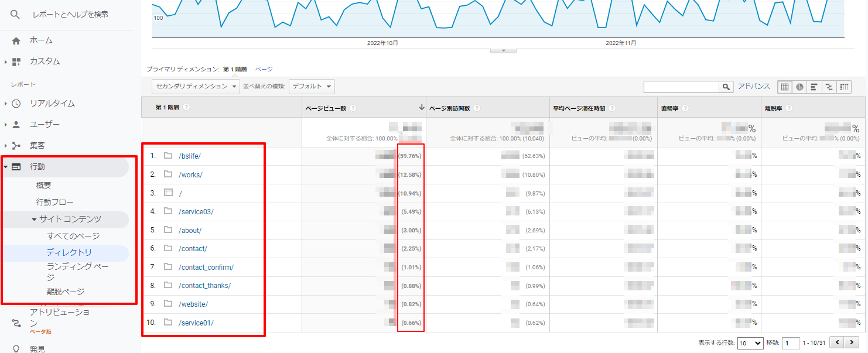Click the page icon in the / row

coord(168,193)
